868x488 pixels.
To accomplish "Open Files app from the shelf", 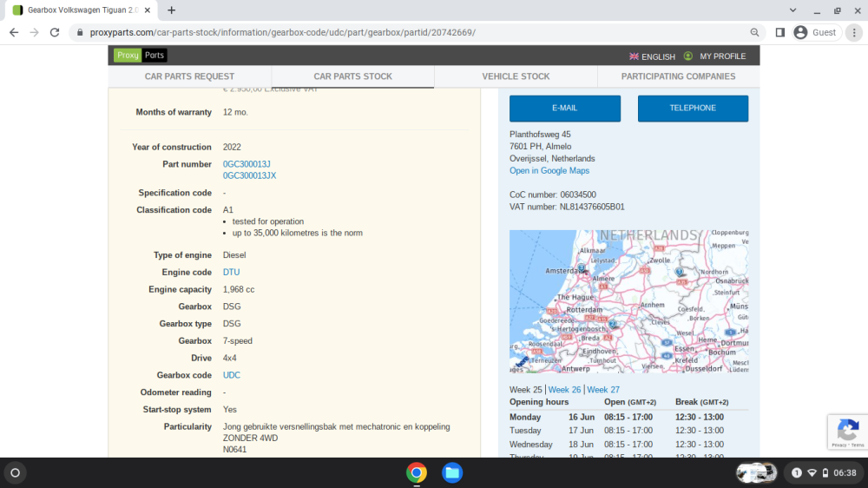I will 451,473.
